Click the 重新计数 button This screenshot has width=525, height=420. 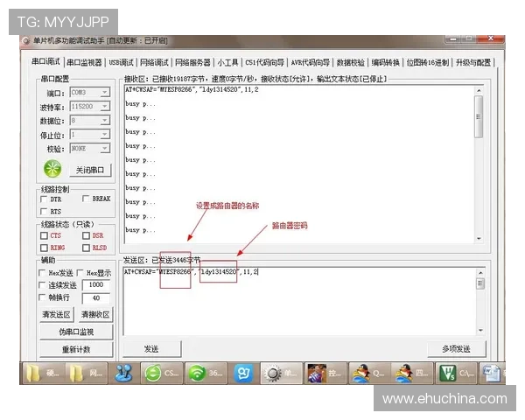coord(76,349)
